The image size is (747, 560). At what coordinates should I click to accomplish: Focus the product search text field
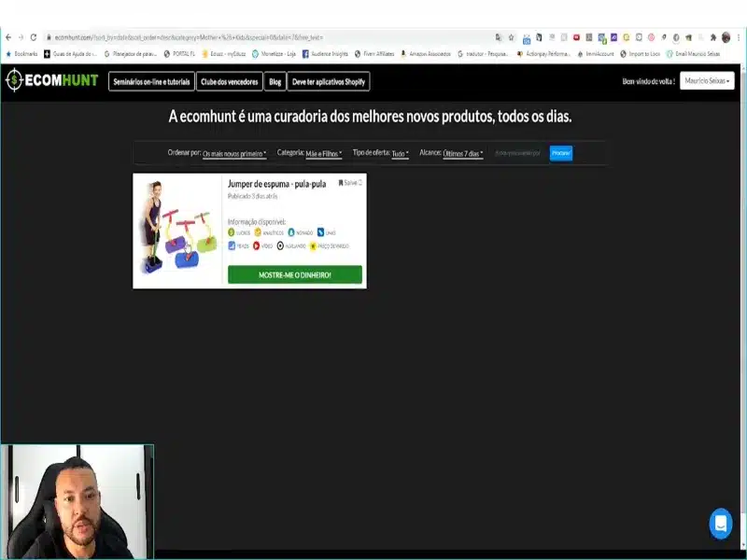pyautogui.click(x=518, y=153)
